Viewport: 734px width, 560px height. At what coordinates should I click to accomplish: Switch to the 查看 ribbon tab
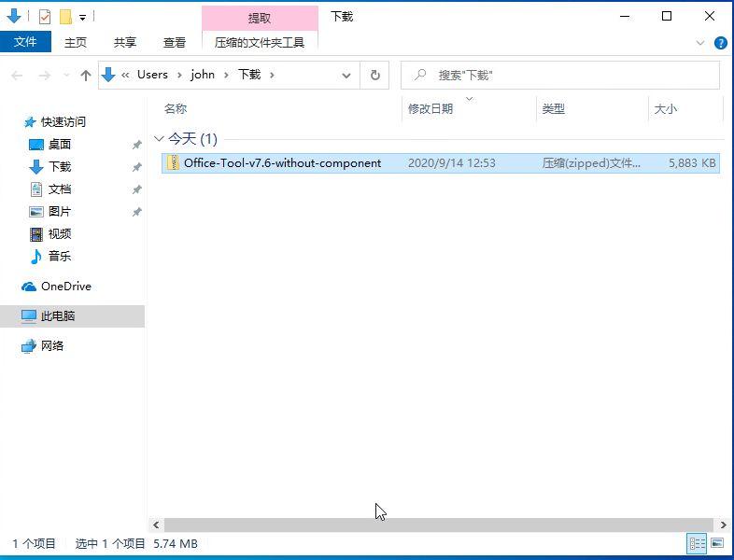(x=175, y=43)
